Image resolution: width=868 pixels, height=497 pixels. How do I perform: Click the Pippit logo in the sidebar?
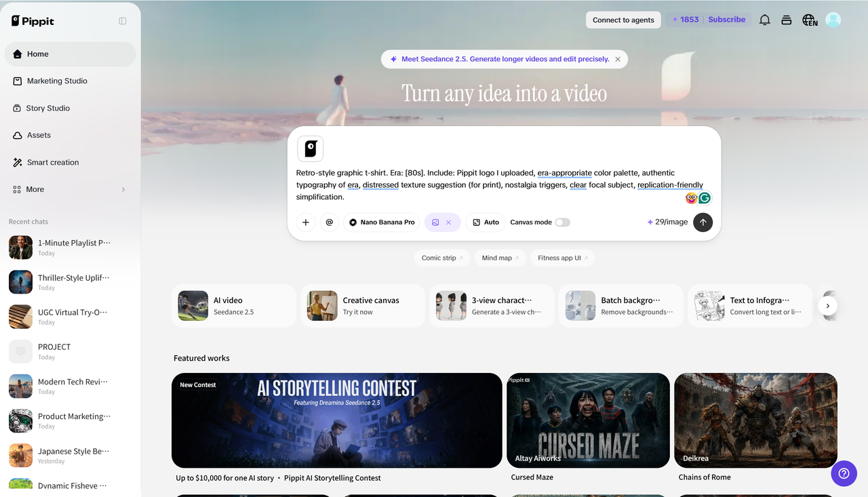(33, 21)
